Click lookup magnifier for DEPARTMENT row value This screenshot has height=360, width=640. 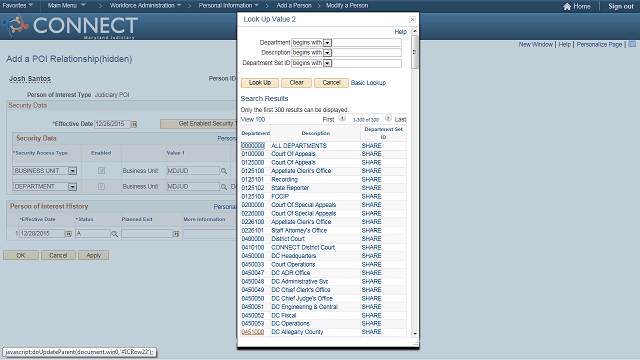point(224,187)
